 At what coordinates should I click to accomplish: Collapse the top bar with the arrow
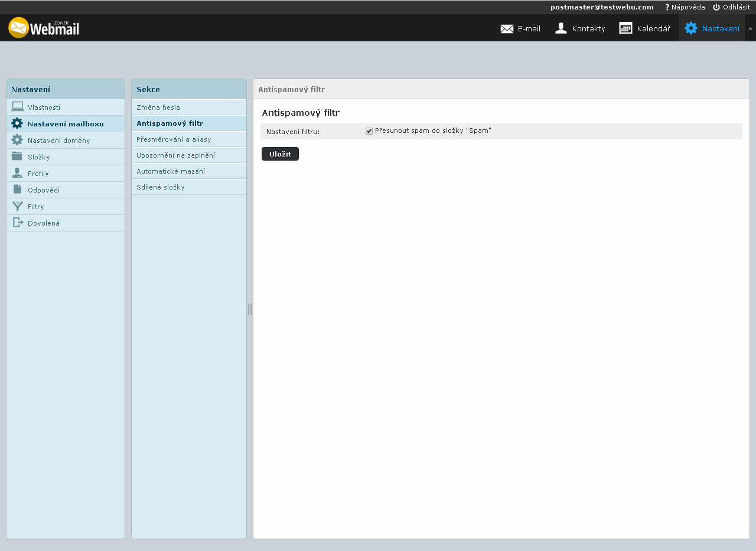click(x=750, y=28)
